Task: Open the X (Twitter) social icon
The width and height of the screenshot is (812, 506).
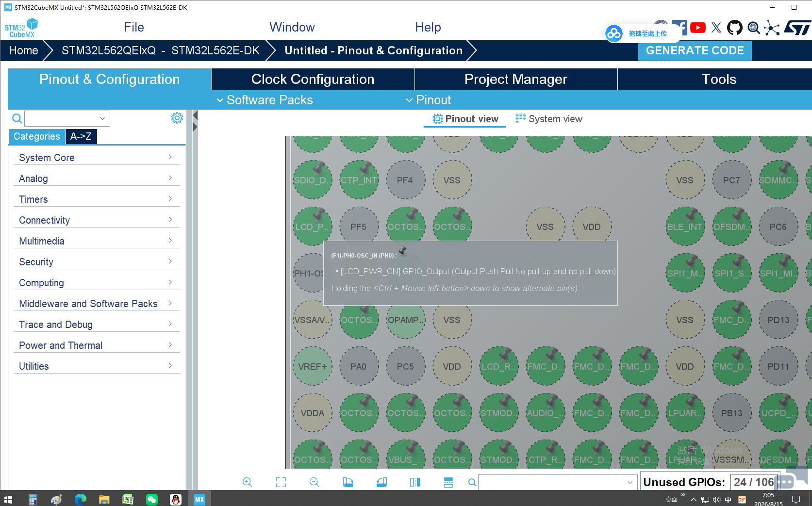Action: coord(716,28)
